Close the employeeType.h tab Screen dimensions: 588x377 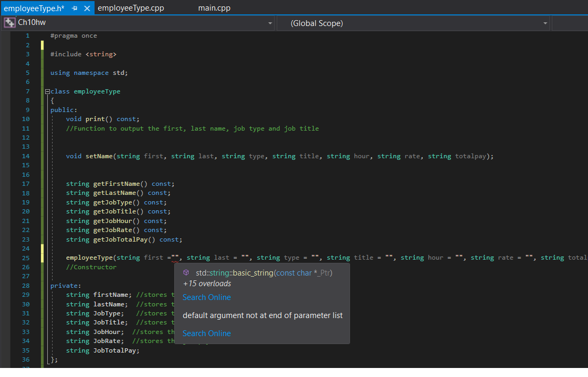pyautogui.click(x=87, y=8)
